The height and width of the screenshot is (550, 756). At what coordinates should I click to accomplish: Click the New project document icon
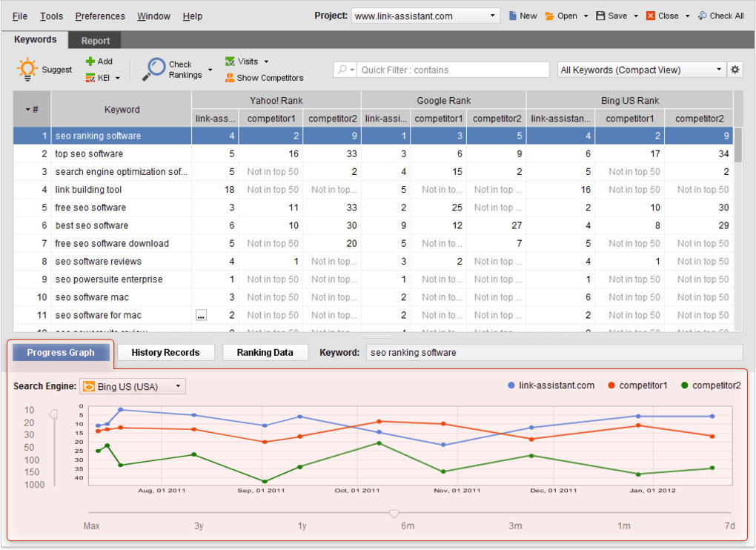(x=512, y=16)
